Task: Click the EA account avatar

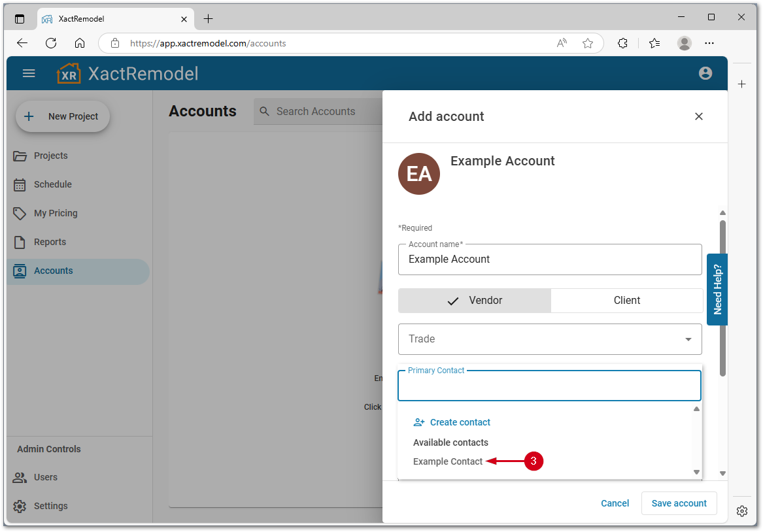Action: [x=419, y=174]
